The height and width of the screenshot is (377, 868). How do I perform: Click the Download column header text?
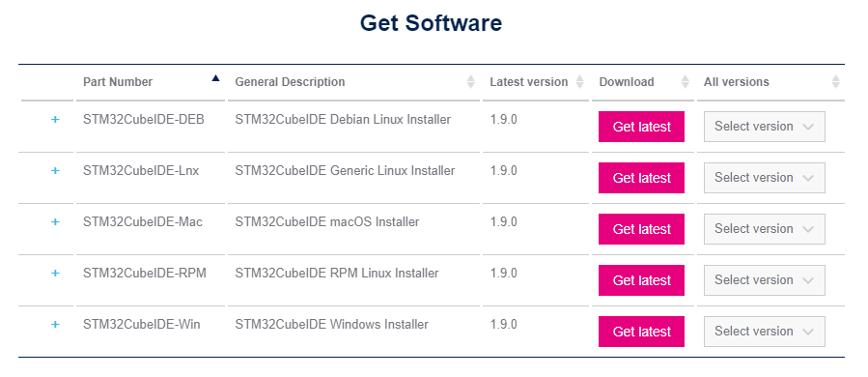coord(627,82)
